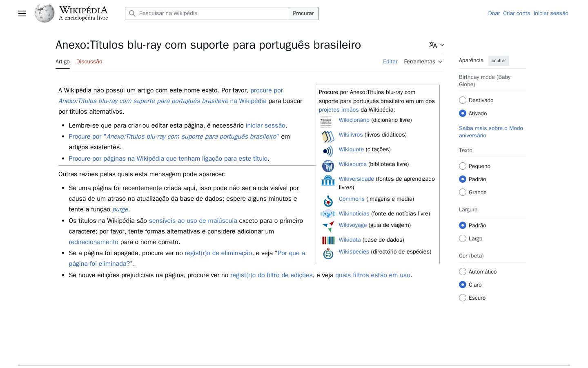This screenshot has width=588, height=368.
Task: Hide the Aparência panel with ocultar
Action: pyautogui.click(x=499, y=61)
